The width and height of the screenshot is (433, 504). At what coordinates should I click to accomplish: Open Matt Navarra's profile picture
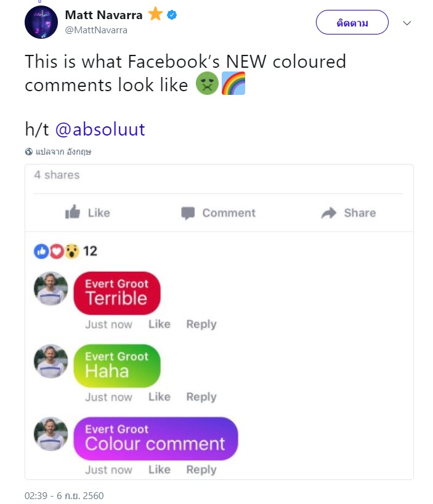pos(41,22)
